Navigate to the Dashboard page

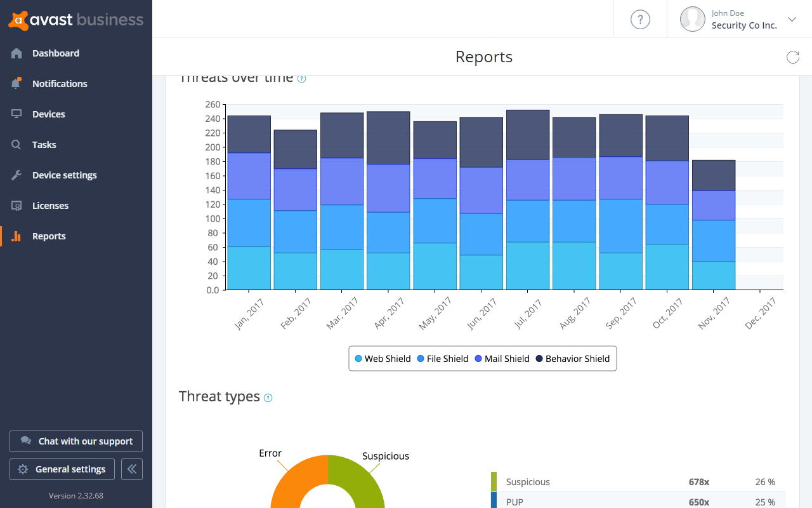pyautogui.click(x=54, y=53)
